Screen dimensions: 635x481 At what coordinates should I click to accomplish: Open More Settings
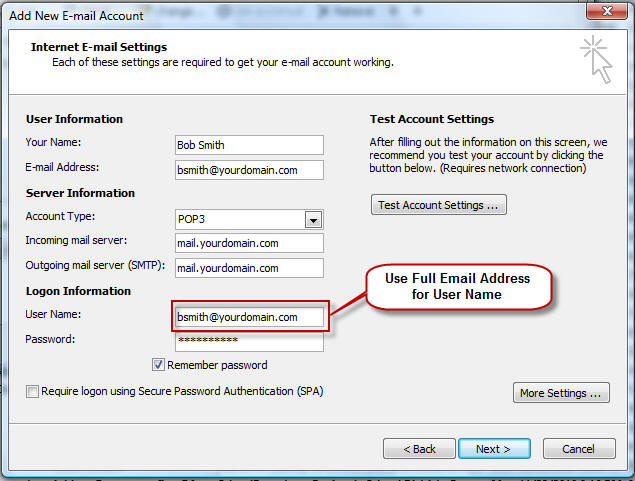coord(561,393)
